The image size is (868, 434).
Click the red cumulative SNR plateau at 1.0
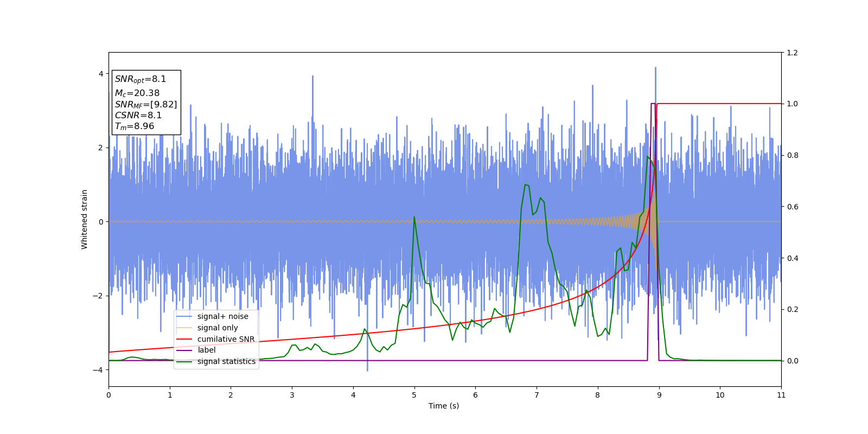(x=719, y=104)
